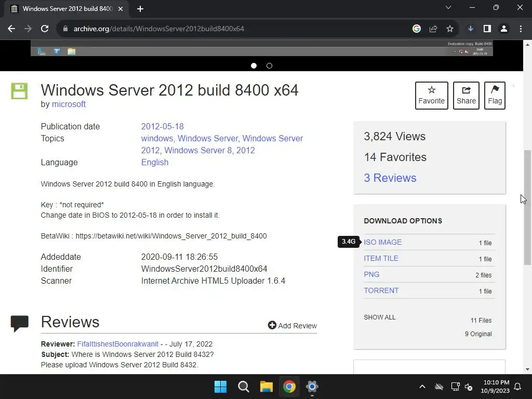View site information lock icon
Image resolution: width=532 pixels, height=399 pixels.
point(65,29)
